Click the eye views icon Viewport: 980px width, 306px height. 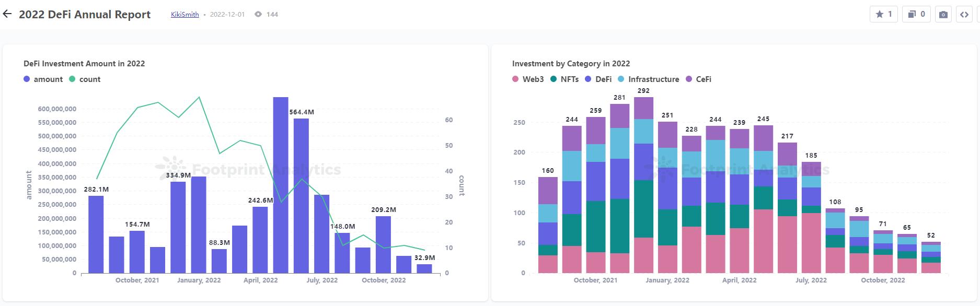point(258,15)
